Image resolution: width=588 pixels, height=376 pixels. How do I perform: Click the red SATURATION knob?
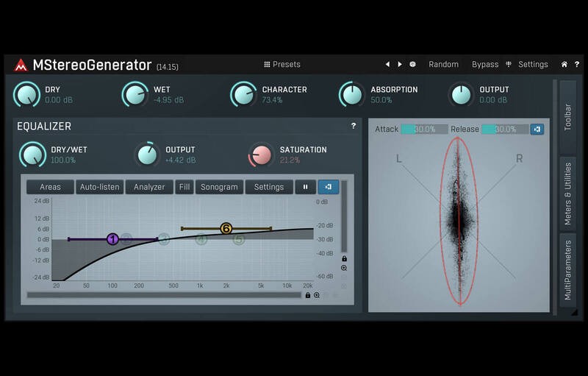tap(262, 155)
